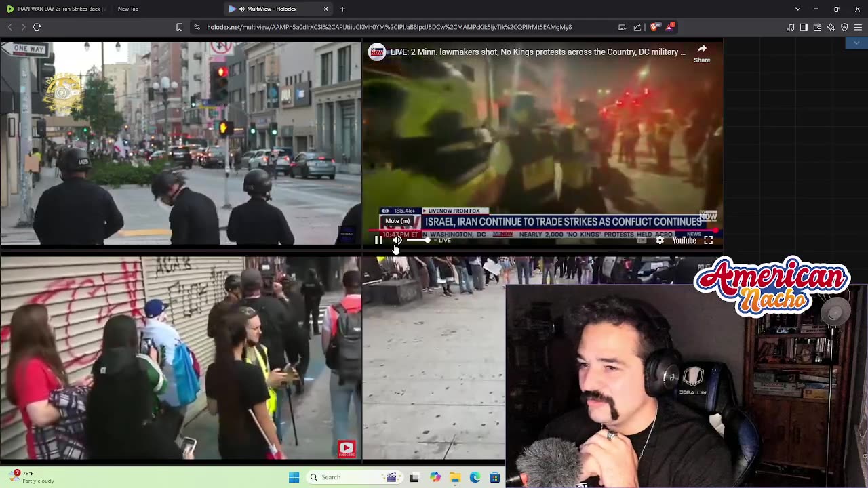Open the Brave VPN shield icon
The width and height of the screenshot is (868, 488).
coord(844,27)
